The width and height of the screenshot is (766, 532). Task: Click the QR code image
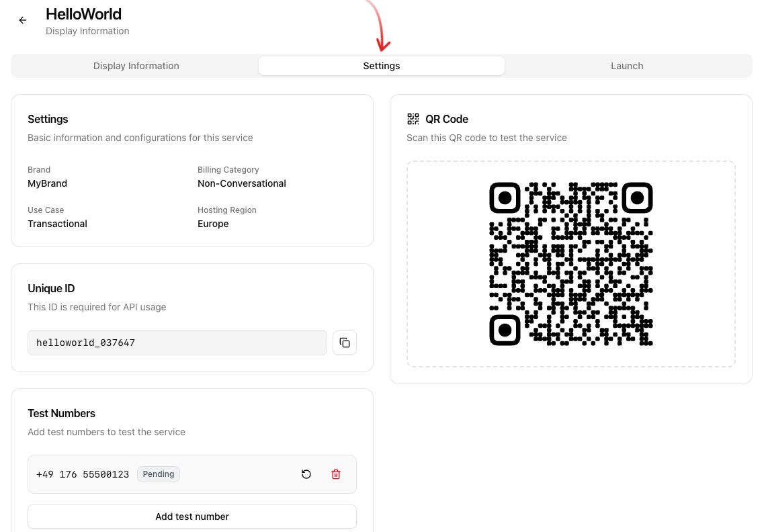pos(571,264)
